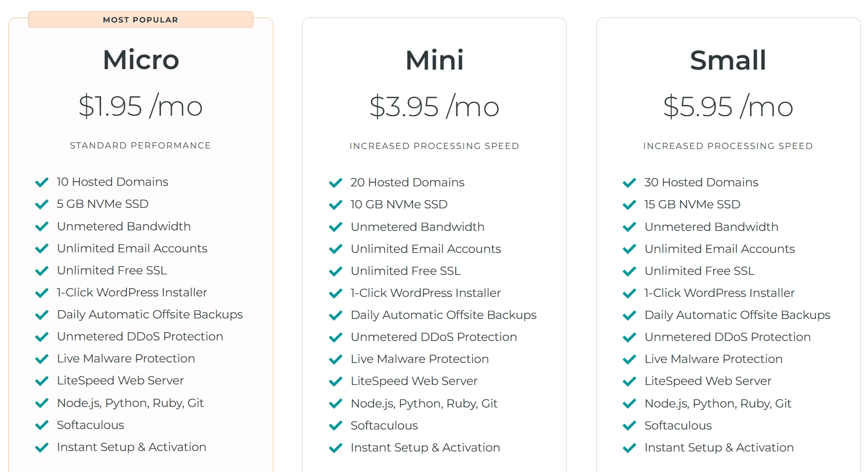Click the checkmark next to Mini's Unlimited Email Accounts
Screen dimensions: 868x472
tap(335, 249)
